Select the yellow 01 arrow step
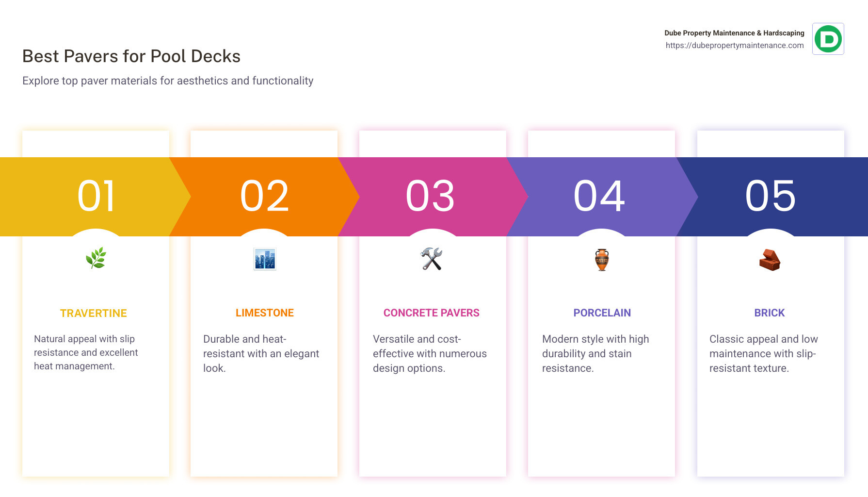Image resolution: width=868 pixels, height=497 pixels. pyautogui.click(x=96, y=196)
